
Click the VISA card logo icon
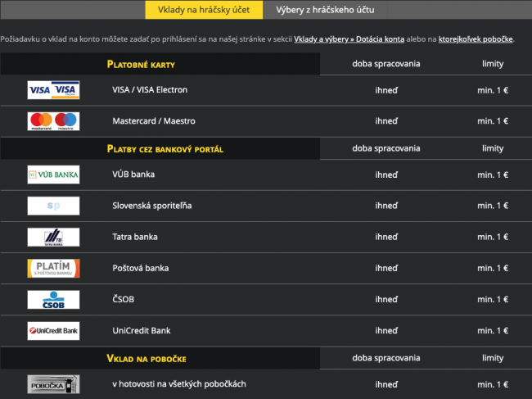[53, 90]
